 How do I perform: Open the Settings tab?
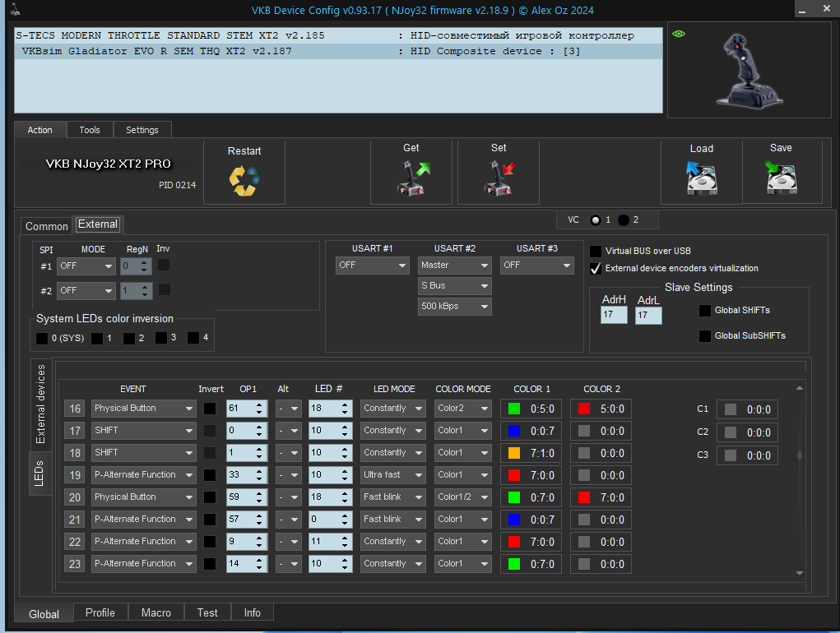(142, 130)
